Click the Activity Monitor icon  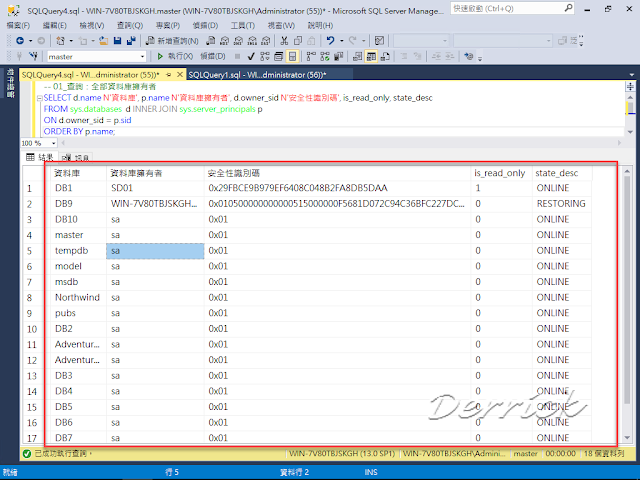[x=379, y=40]
